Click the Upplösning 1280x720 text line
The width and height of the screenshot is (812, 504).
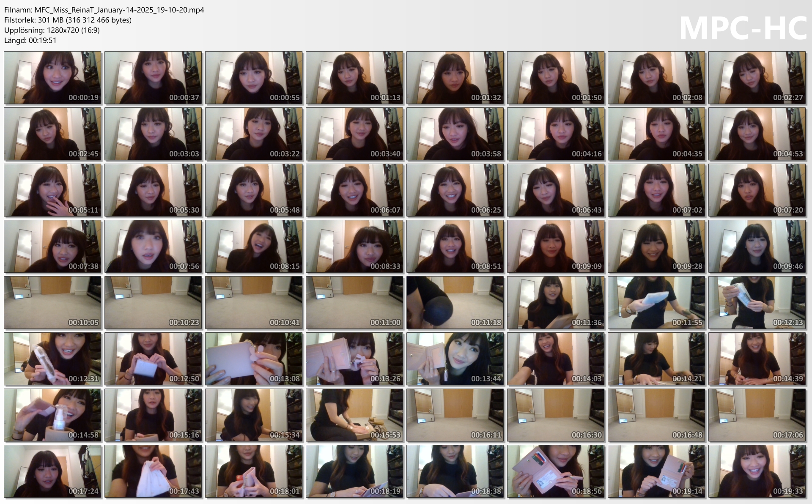(52, 30)
